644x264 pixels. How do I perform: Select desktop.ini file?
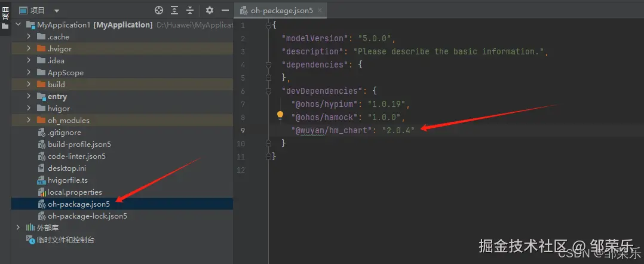pyautogui.click(x=66, y=168)
